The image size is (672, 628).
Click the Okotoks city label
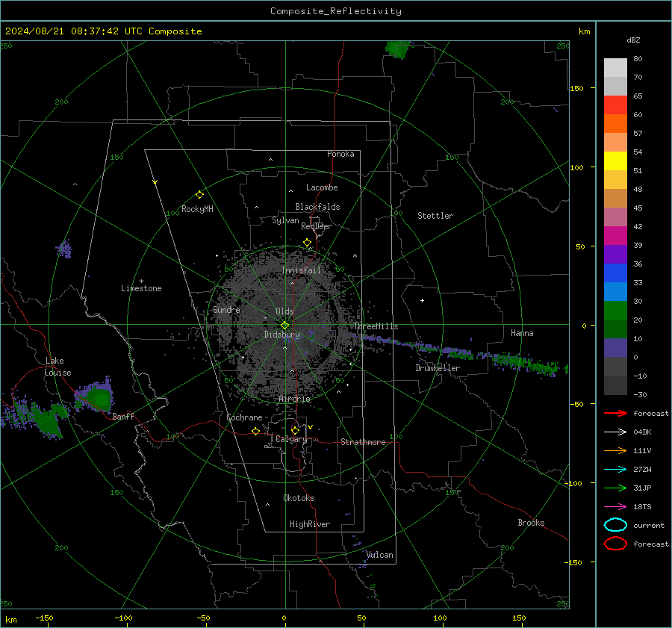(299, 498)
